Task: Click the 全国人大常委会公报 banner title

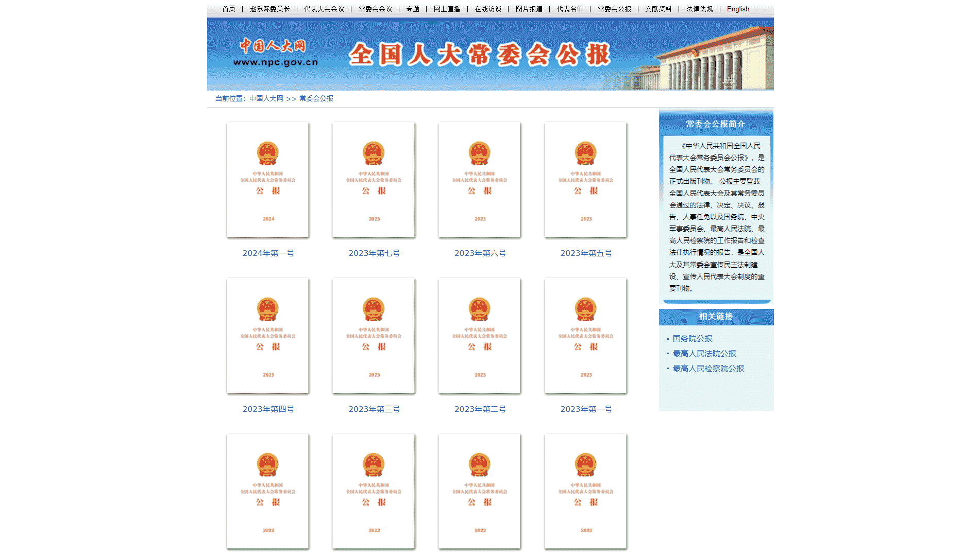Action: (480, 55)
